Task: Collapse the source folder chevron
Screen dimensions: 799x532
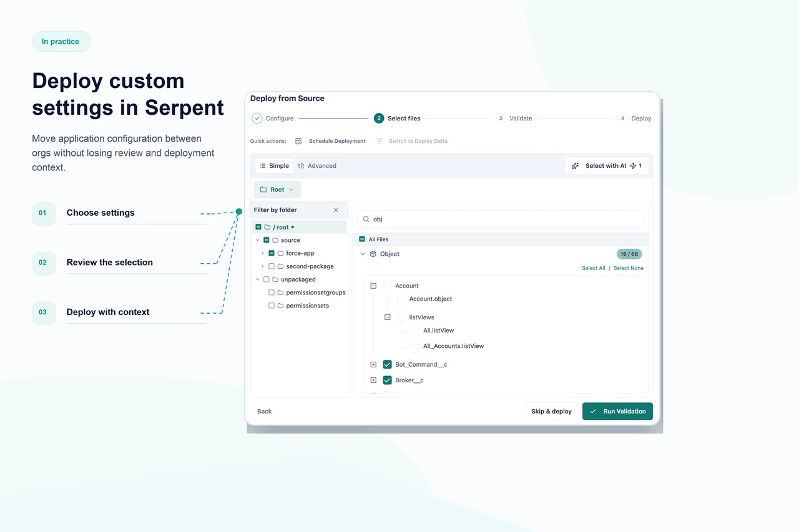Action: pos(257,240)
